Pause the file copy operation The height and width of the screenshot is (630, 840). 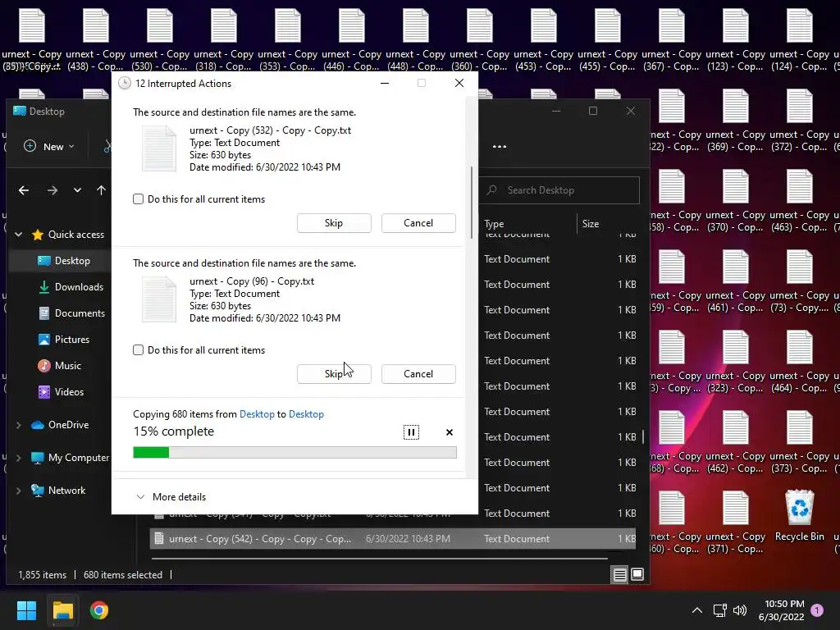pos(411,432)
